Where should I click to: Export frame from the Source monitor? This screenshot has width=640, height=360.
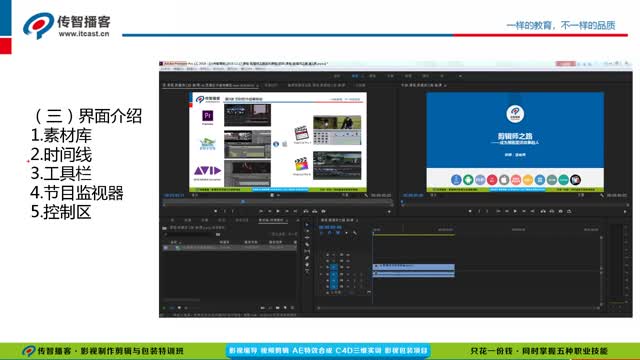(323, 211)
